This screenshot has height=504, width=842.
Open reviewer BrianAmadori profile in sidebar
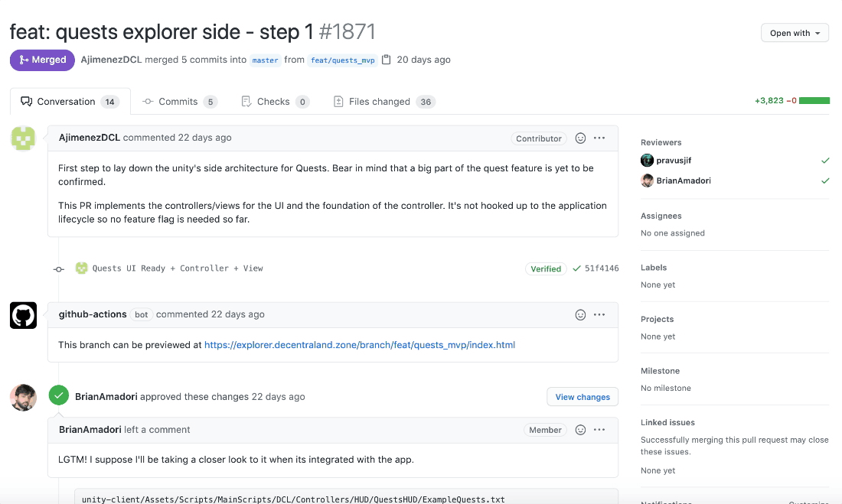pos(683,180)
